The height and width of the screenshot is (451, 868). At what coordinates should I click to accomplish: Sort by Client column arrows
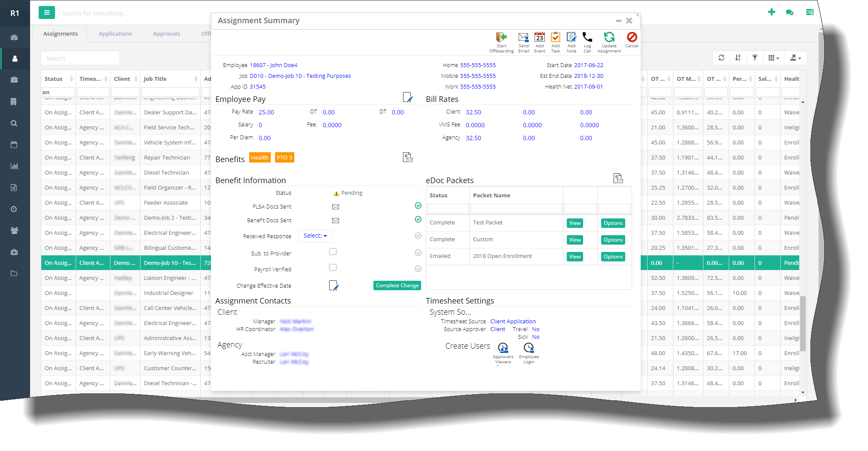click(136, 79)
